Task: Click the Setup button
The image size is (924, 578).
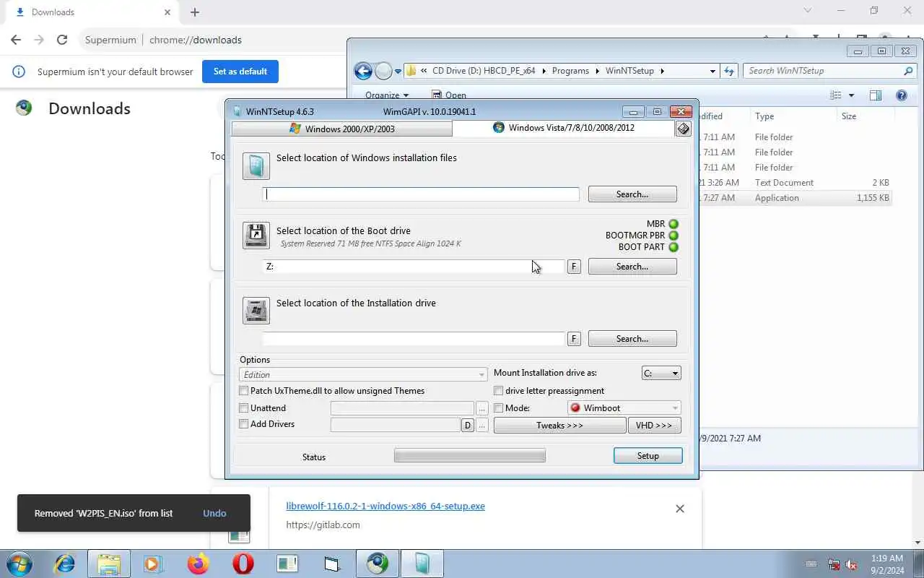Action: [648, 456]
